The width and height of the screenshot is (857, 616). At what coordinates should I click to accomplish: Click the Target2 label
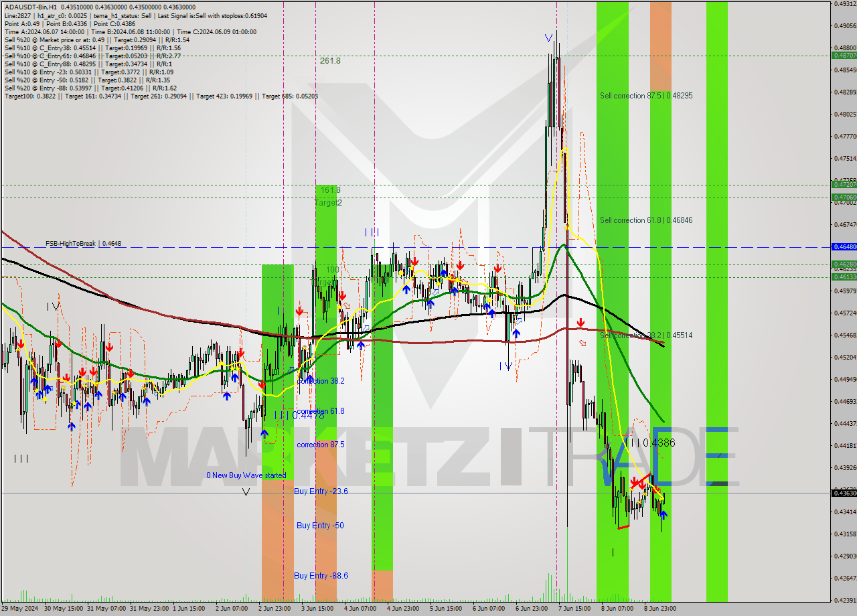(x=328, y=202)
